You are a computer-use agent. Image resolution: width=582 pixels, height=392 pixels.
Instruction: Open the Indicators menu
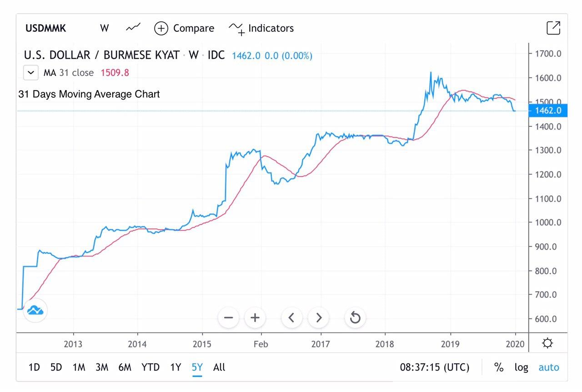pyautogui.click(x=261, y=28)
